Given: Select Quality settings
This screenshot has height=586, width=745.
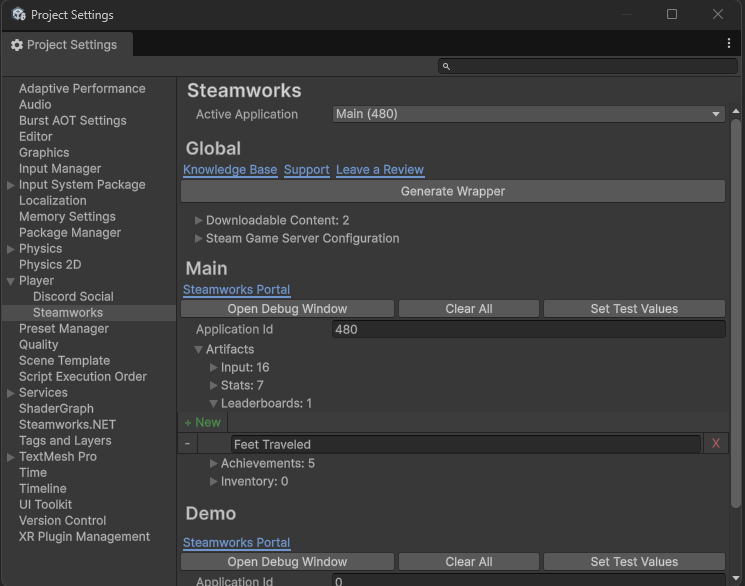Looking at the screenshot, I should tap(38, 345).
